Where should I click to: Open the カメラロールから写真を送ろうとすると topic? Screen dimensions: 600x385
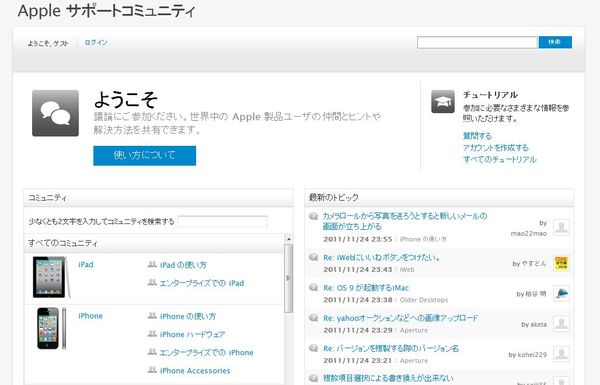405,221
